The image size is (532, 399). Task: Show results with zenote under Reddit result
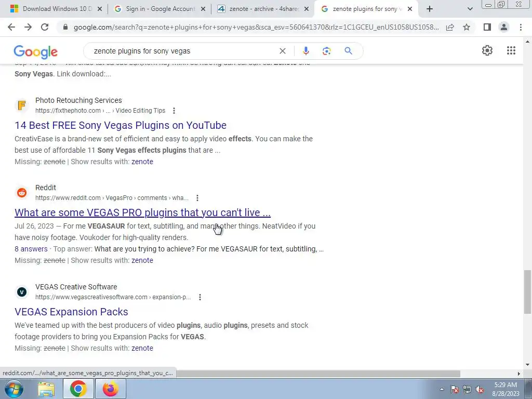point(142,261)
